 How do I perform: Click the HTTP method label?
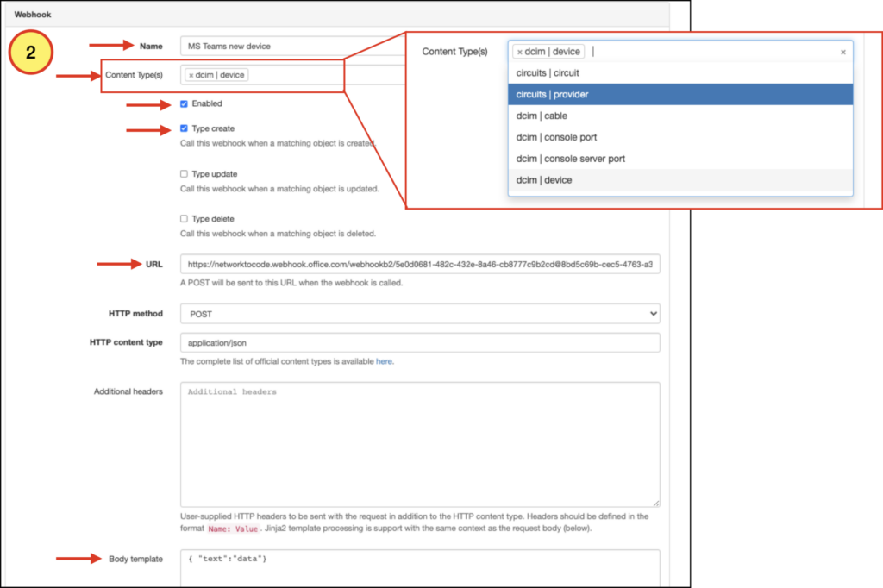135,314
